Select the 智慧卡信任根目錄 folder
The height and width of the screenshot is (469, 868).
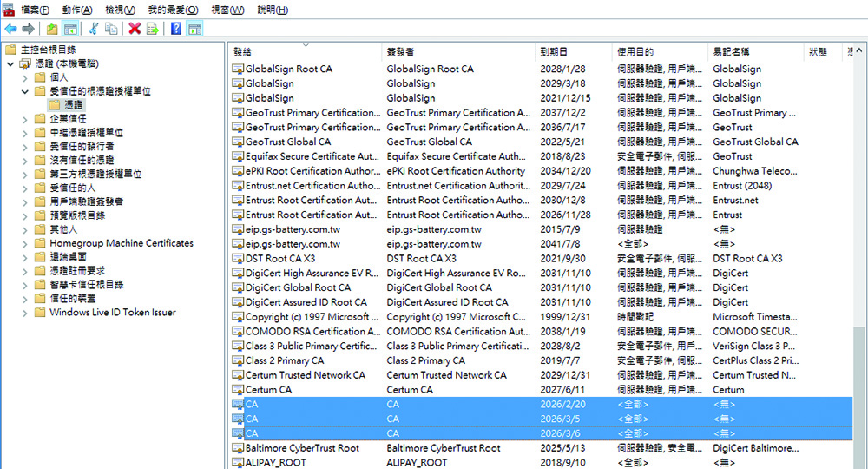pos(86,285)
